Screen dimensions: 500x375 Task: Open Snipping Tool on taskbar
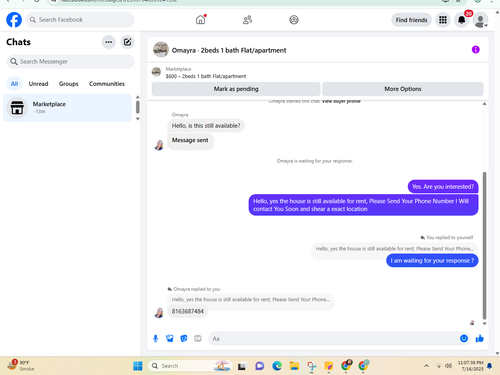(312, 366)
